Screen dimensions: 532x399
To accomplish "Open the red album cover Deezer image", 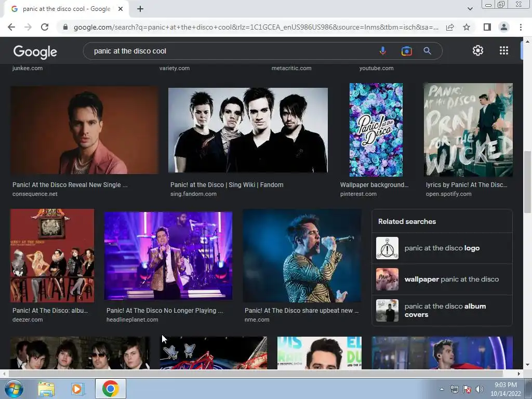I will [52, 256].
